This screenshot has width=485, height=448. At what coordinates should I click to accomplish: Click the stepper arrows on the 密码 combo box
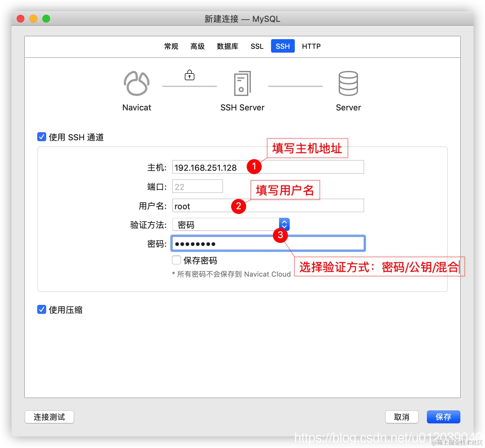coord(284,224)
